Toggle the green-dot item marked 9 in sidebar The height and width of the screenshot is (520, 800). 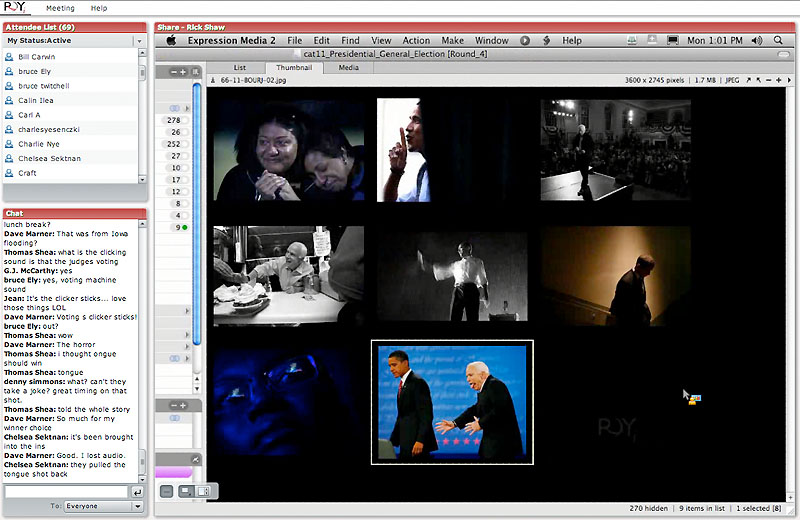[178, 228]
